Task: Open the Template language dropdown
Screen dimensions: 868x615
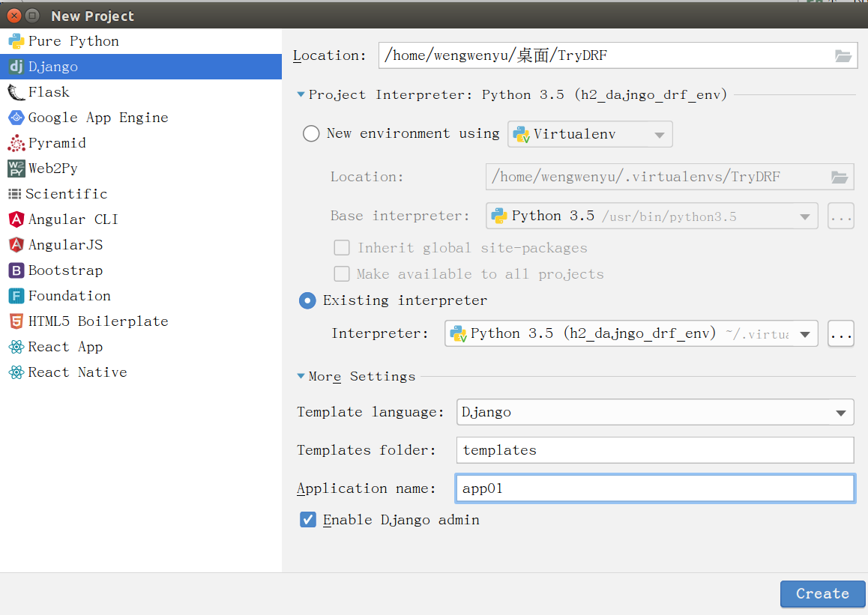Action: coord(655,412)
